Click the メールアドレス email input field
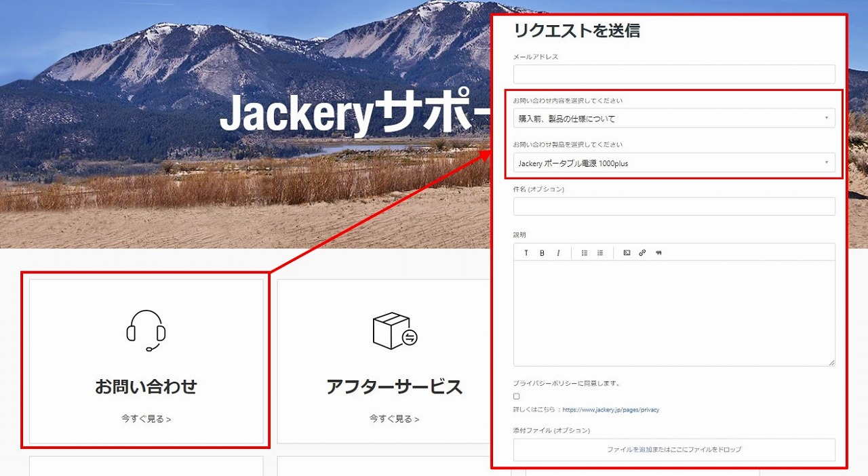The height and width of the screenshot is (476, 868). click(x=674, y=74)
